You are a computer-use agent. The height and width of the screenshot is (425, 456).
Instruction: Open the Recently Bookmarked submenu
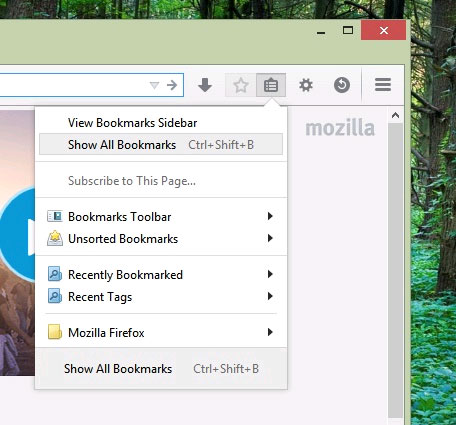pyautogui.click(x=161, y=275)
